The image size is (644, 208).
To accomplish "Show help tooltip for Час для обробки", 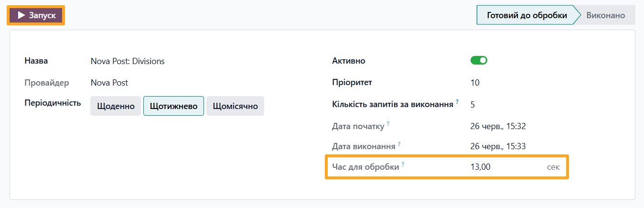I will coord(403,164).
